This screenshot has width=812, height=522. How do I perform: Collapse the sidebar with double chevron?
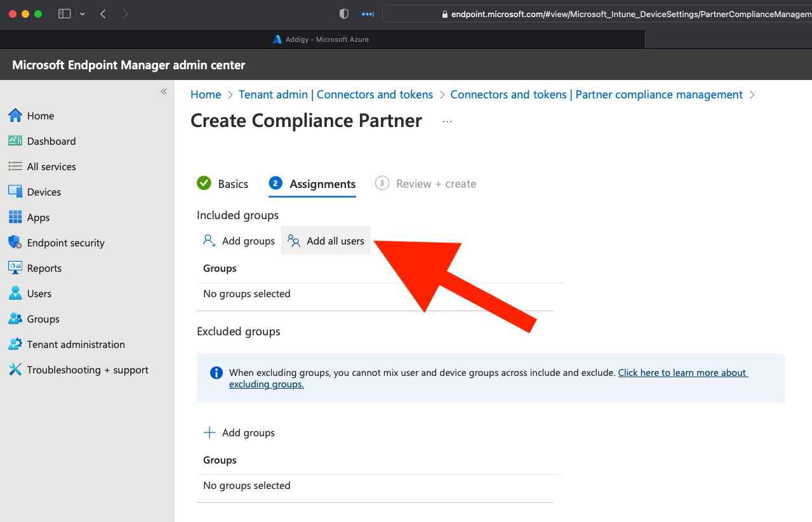164,91
